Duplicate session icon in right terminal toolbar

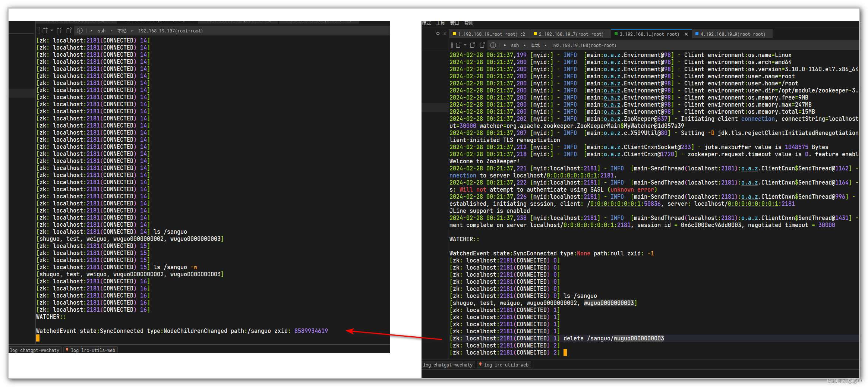point(482,45)
